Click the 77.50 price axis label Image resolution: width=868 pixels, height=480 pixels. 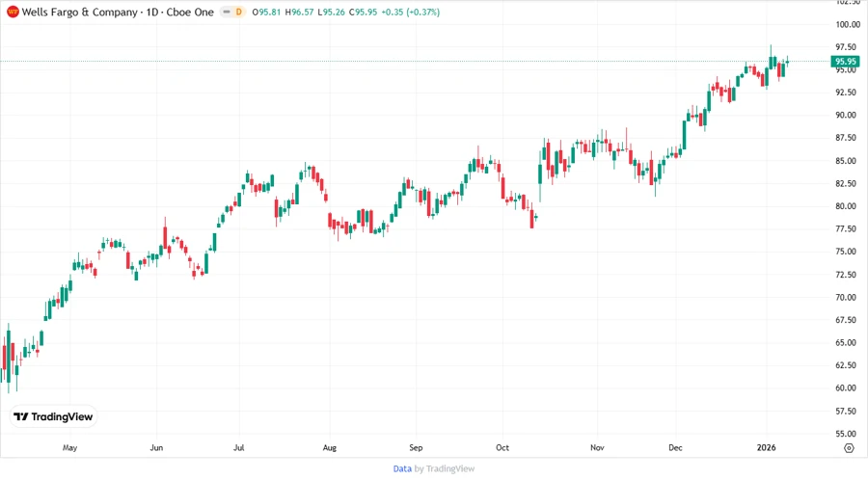click(x=846, y=229)
